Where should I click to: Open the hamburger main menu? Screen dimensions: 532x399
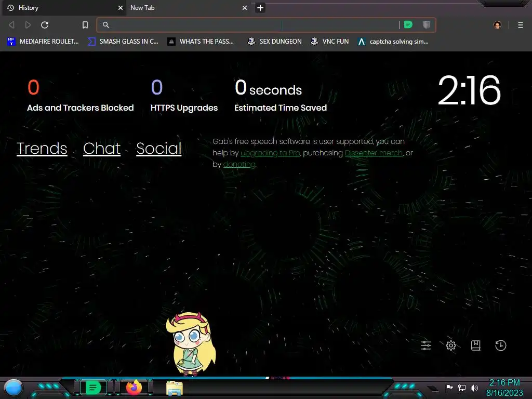[521, 25]
